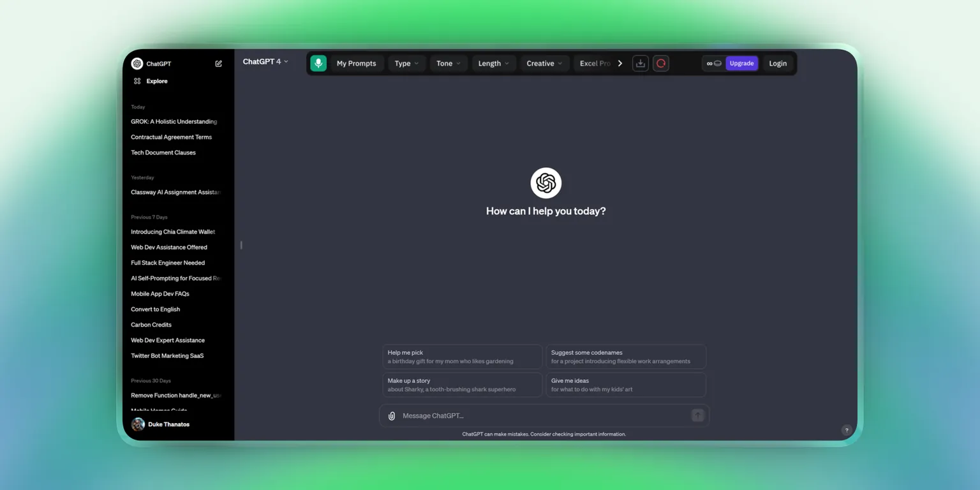Choose the 'Help me pick' suggestion
This screenshot has width=980, height=490.
click(463, 357)
